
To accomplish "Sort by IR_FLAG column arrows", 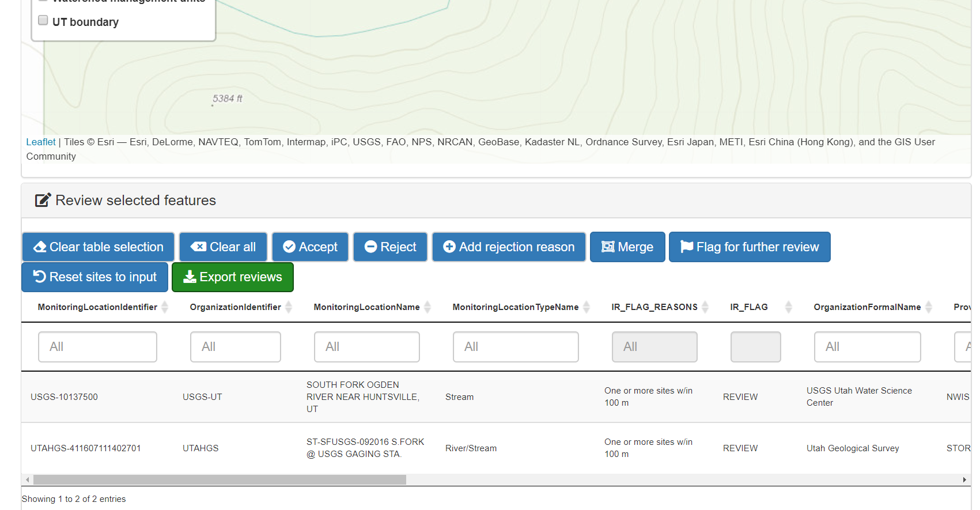I will coord(788,307).
